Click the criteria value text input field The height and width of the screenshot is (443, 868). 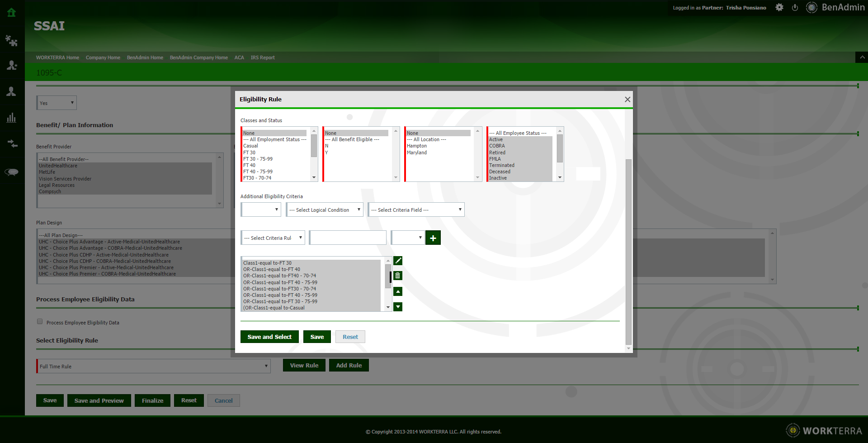pos(348,238)
